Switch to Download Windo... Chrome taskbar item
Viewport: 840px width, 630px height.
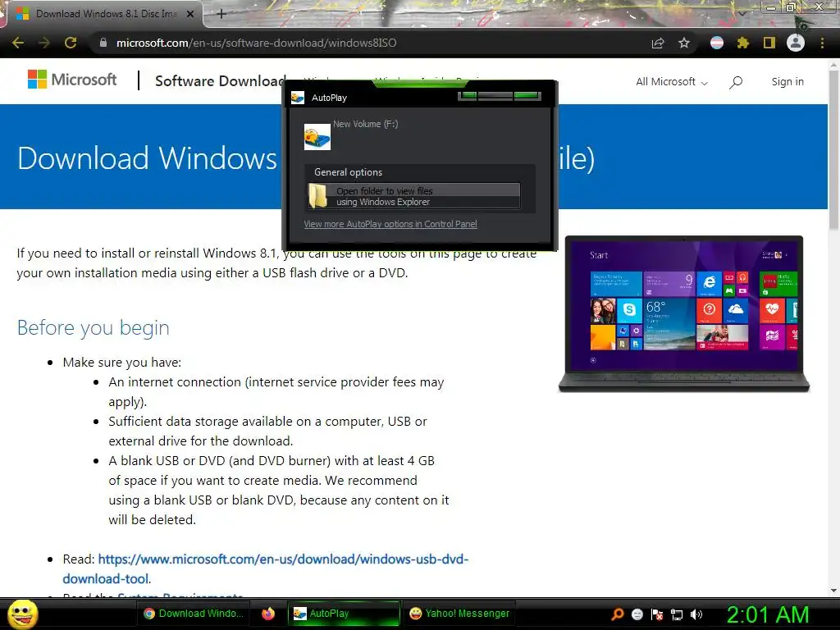point(194,614)
